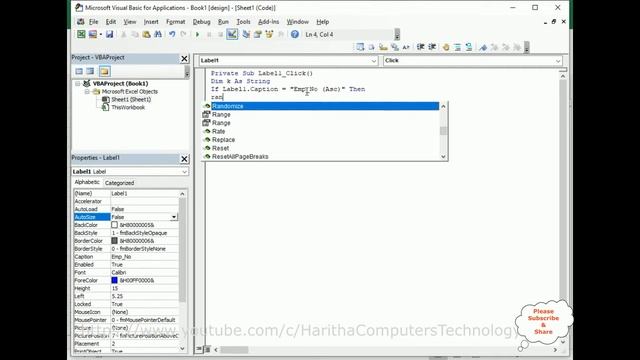Switch to the Alphabetic properties tab
The height and width of the screenshot is (360, 640).
(x=87, y=182)
